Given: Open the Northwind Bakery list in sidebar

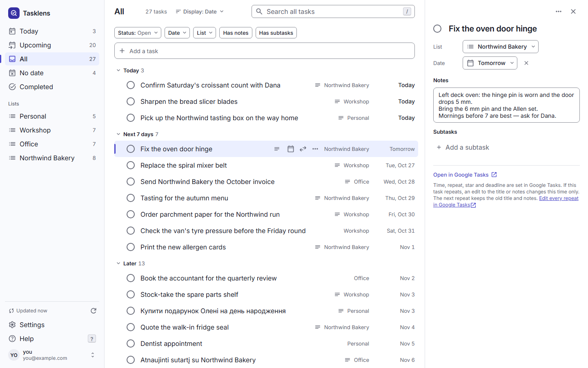Looking at the screenshot, I should click(52, 158).
